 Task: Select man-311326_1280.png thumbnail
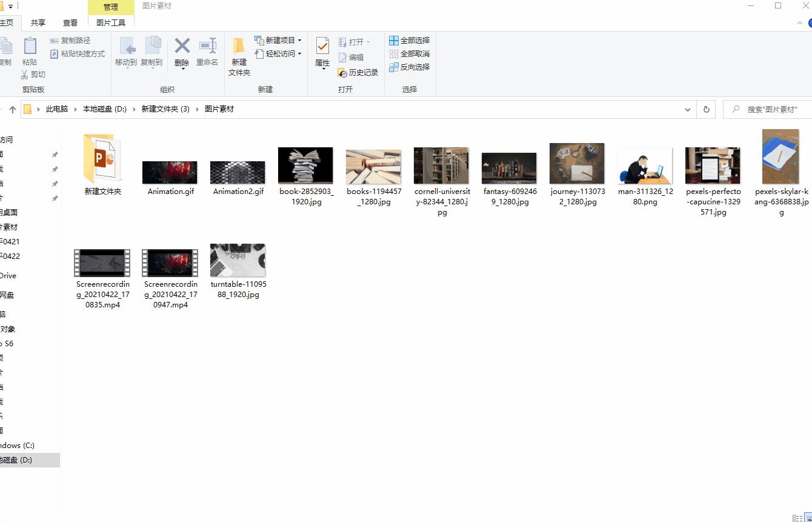pos(645,166)
